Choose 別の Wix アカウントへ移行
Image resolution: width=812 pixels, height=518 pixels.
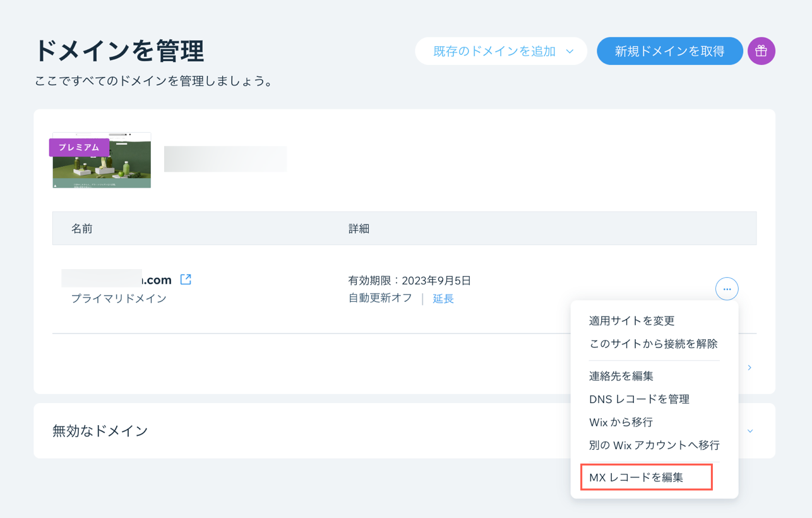[x=654, y=445]
